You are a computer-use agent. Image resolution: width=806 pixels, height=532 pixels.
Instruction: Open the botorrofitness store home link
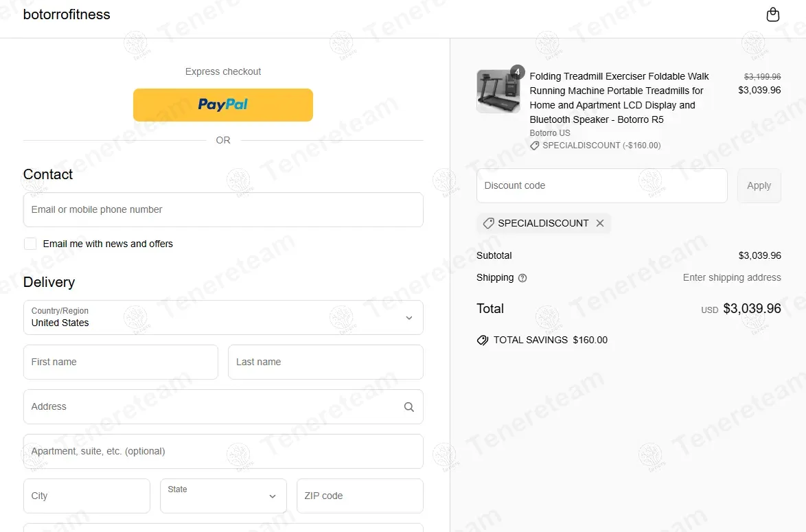tap(67, 14)
